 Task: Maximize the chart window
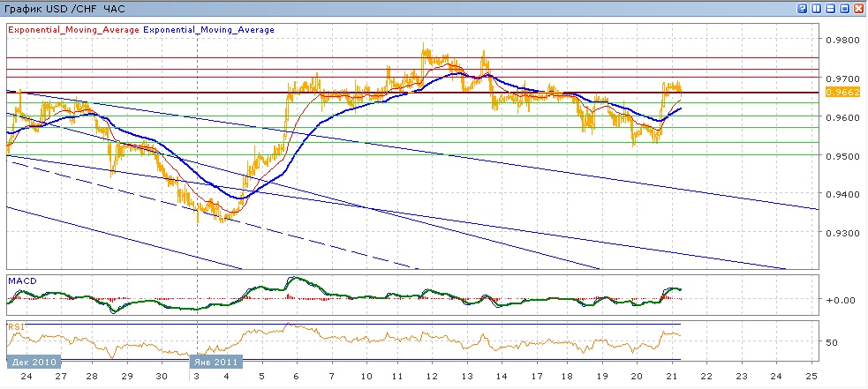pos(844,8)
